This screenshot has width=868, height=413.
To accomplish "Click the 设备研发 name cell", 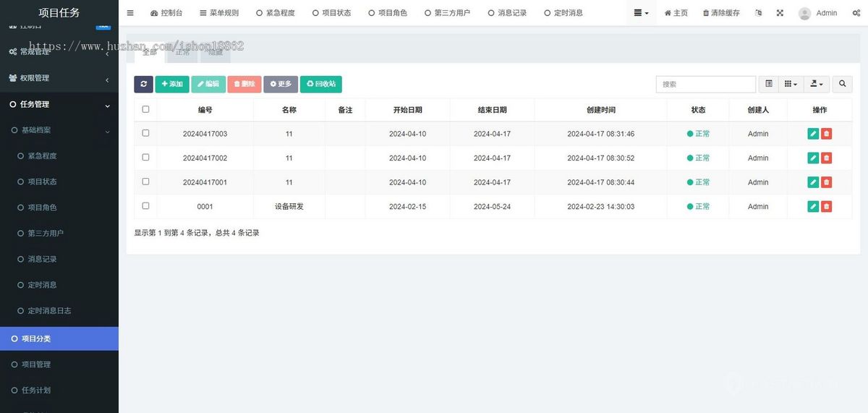I will tap(289, 206).
